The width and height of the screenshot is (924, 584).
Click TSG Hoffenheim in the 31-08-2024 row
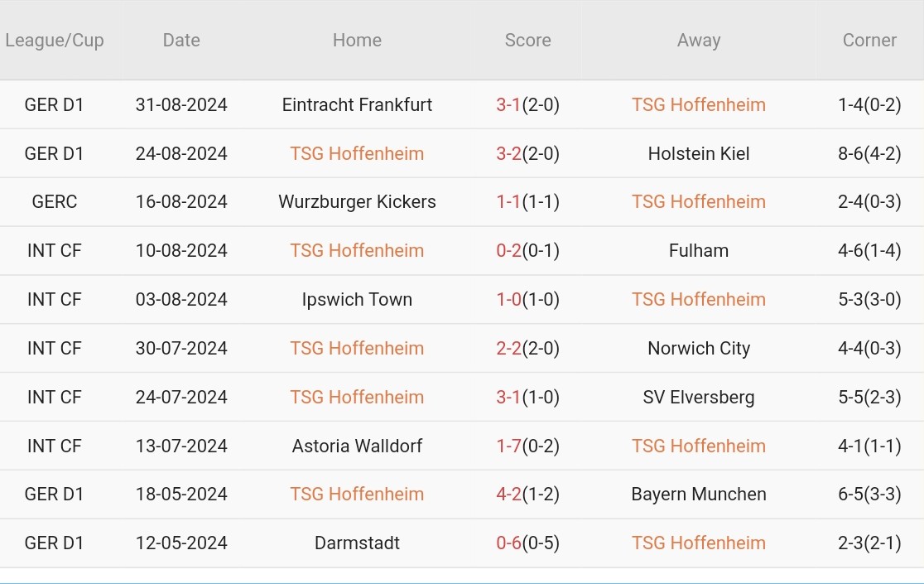point(698,105)
